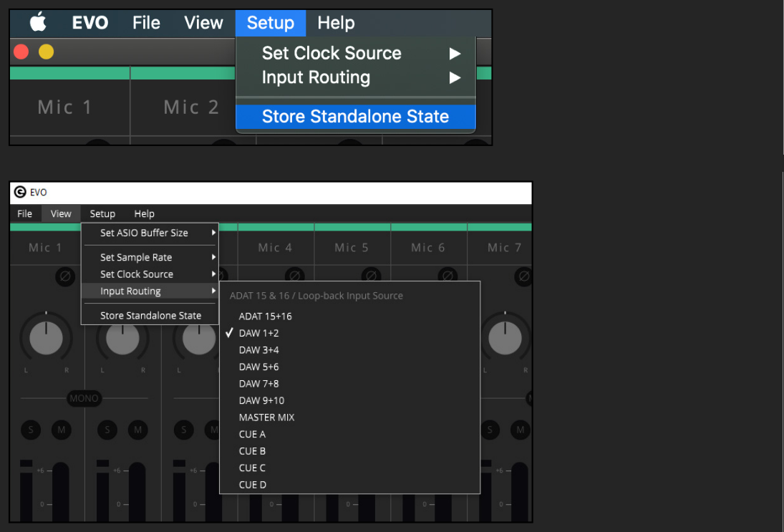This screenshot has height=532, width=784.
Task: Click the EVO logo in Windows title bar
Action: tap(20, 192)
